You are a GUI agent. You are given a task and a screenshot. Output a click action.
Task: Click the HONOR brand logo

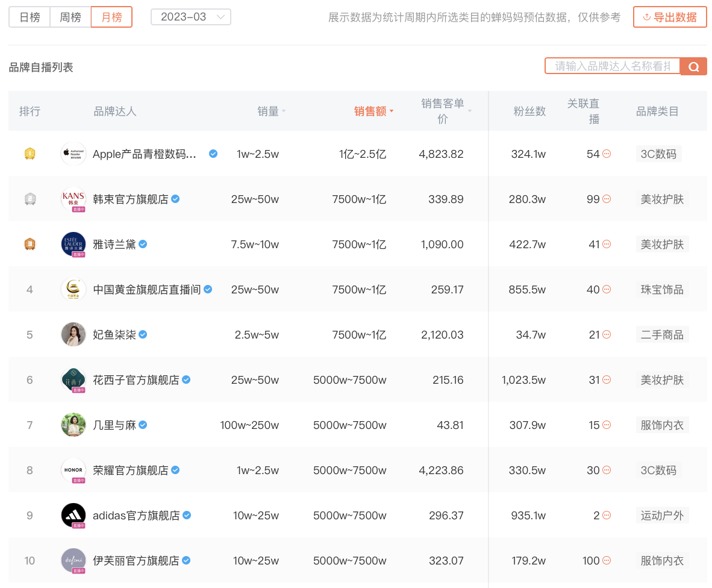click(x=73, y=470)
